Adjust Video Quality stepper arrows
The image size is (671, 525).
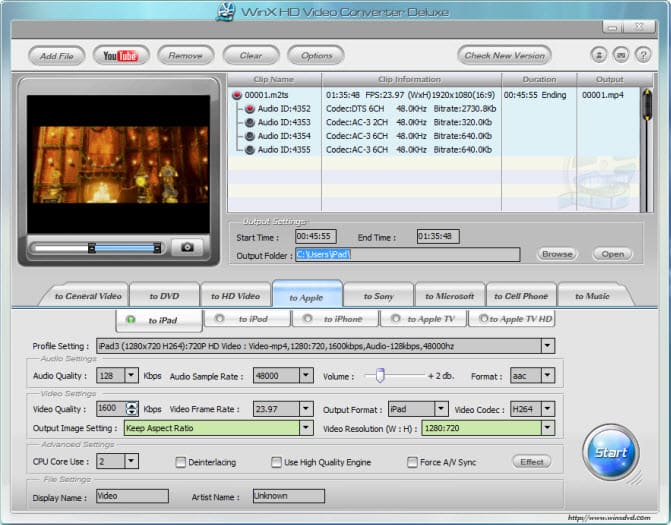pyautogui.click(x=132, y=409)
